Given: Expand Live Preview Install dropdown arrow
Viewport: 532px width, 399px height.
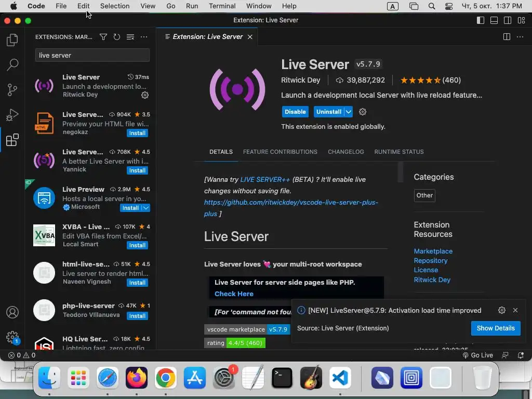Looking at the screenshot, I should click(x=145, y=208).
